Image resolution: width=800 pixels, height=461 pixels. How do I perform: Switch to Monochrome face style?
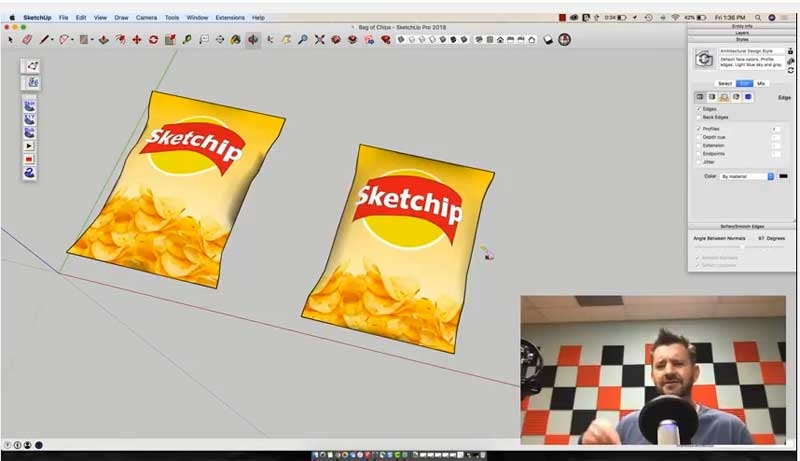[464, 39]
